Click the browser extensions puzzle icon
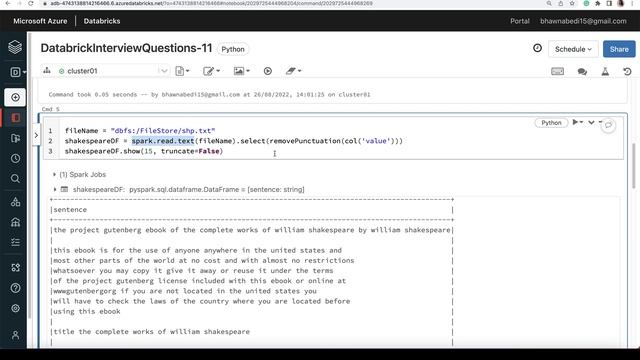 (598, 3)
